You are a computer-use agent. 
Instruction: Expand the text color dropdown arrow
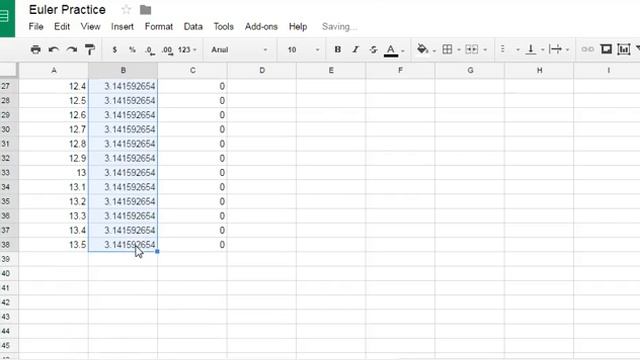403,51
